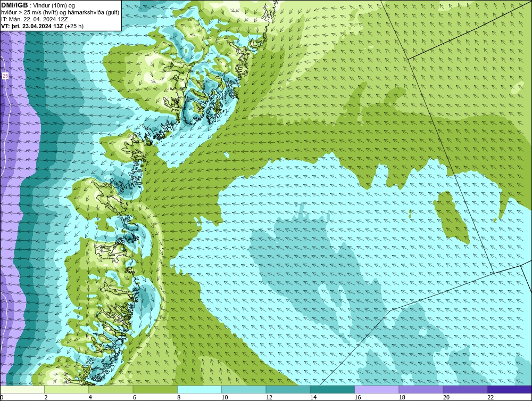
Task: Click the '(+25 h)' forecast offset text
Action: click(x=74, y=26)
